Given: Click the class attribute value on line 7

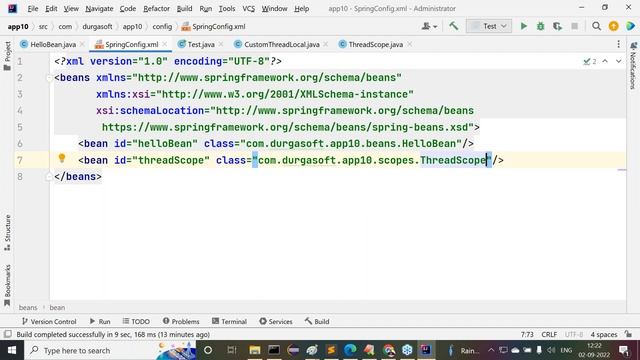Looking at the screenshot, I should coord(372,160).
